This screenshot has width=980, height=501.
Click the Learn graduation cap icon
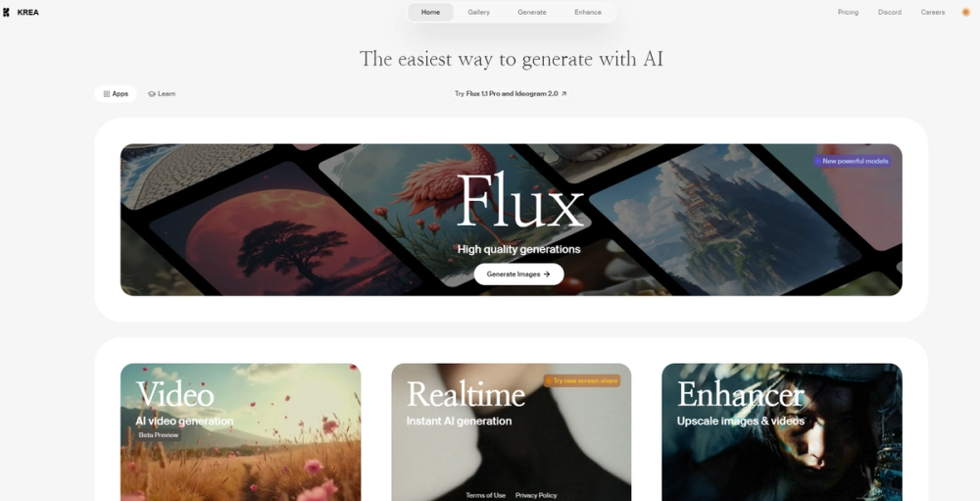[x=151, y=94]
